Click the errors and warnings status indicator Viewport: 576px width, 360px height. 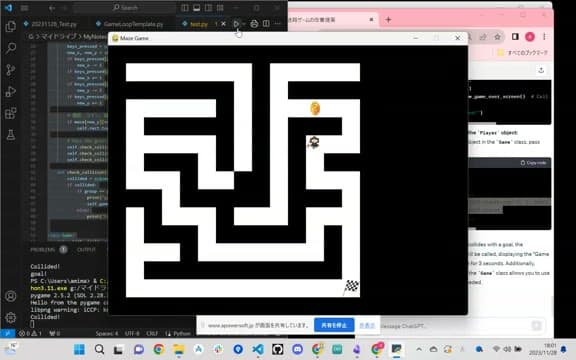[30, 334]
